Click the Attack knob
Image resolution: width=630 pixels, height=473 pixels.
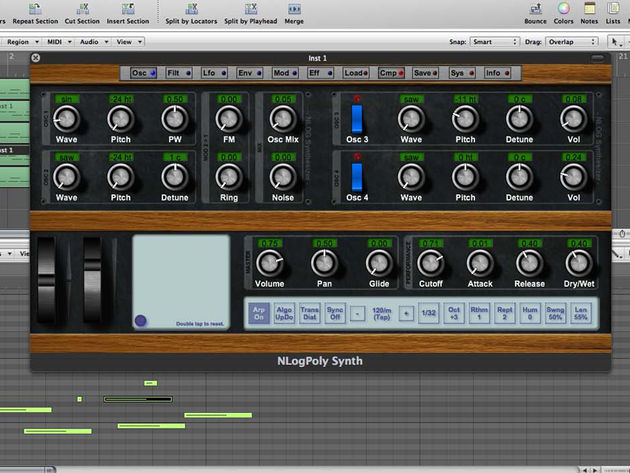(x=480, y=263)
